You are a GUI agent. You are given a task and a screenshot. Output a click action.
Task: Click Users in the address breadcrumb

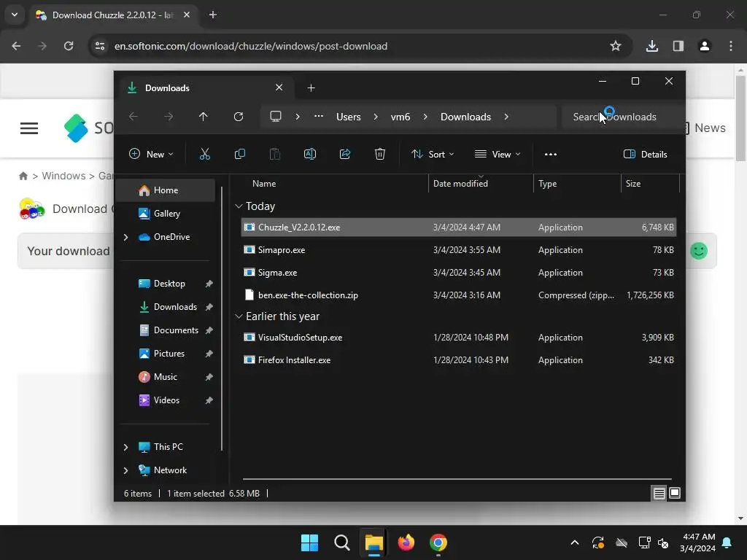[348, 117]
